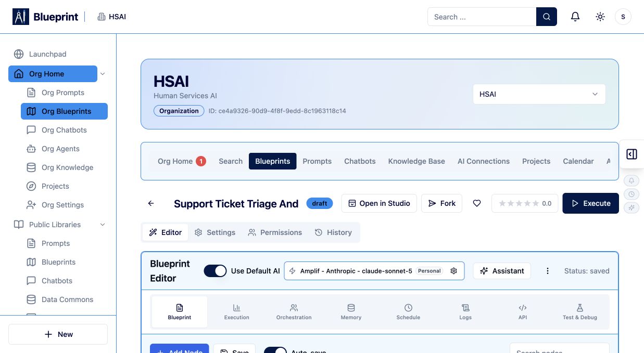Click the small bell icon on the right rail
The image size is (644, 353).
pyautogui.click(x=632, y=180)
